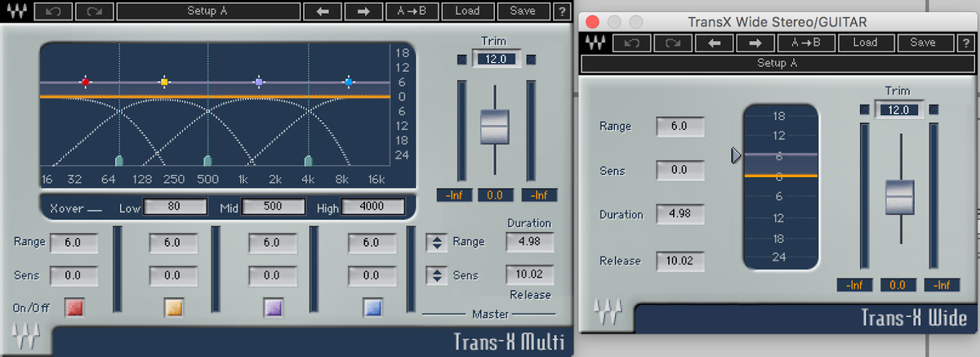Click the range arrow marker on Wide meter
Image resolution: width=980 pixels, height=357 pixels.
(737, 155)
